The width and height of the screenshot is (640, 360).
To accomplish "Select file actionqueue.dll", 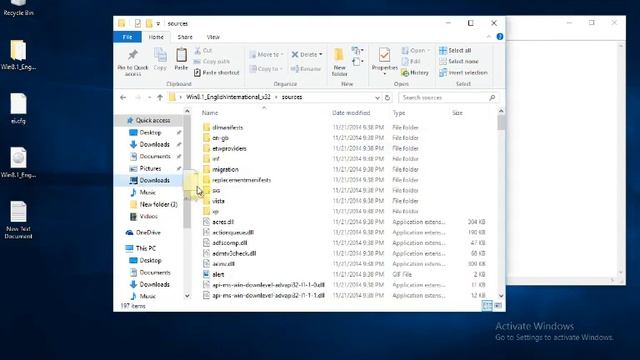I will pyautogui.click(x=233, y=233).
